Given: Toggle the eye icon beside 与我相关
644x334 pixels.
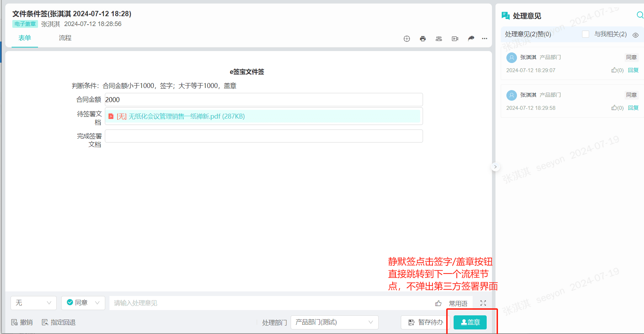Looking at the screenshot, I should pos(636,35).
